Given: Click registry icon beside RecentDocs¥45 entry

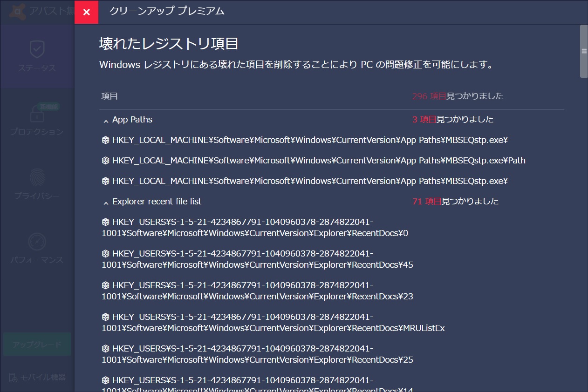Looking at the screenshot, I should [106, 254].
